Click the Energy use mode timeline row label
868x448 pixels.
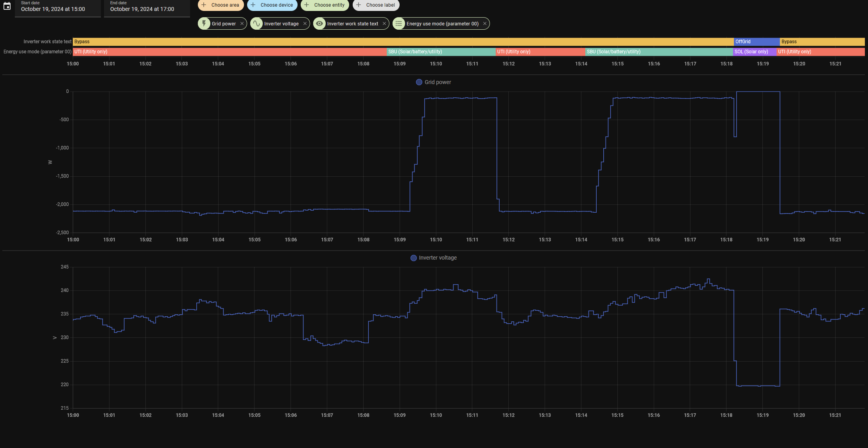(38, 52)
